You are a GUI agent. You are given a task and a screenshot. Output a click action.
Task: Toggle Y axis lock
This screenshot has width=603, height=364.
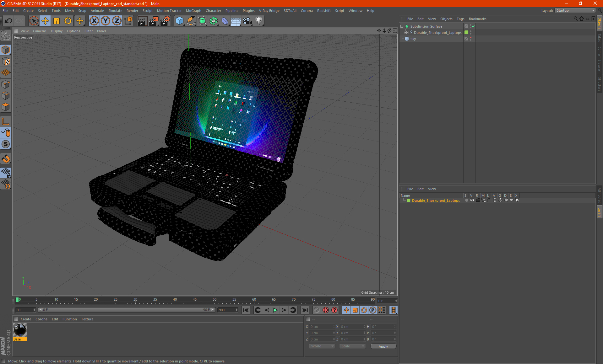[105, 21]
